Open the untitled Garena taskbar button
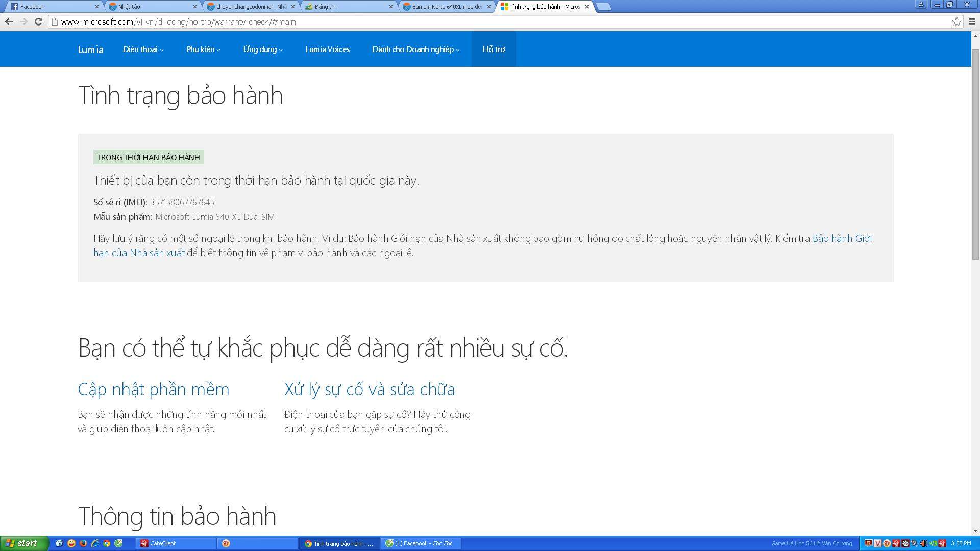 pyautogui.click(x=258, y=543)
